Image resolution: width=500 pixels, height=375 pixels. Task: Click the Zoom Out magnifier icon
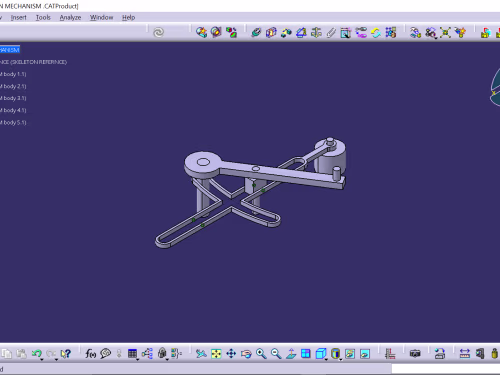(276, 353)
